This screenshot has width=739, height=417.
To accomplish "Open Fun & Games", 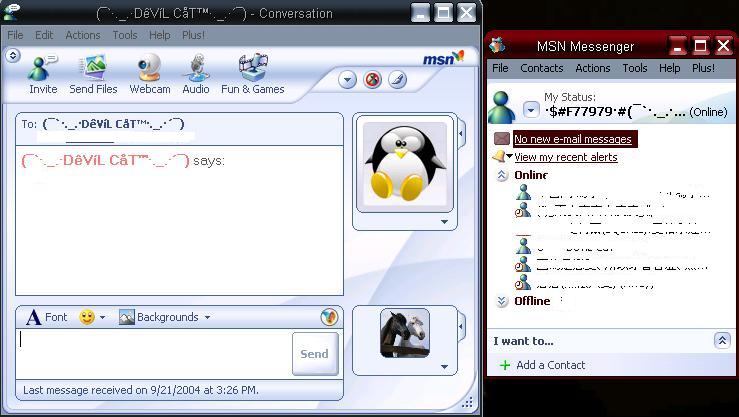I will pos(253,74).
